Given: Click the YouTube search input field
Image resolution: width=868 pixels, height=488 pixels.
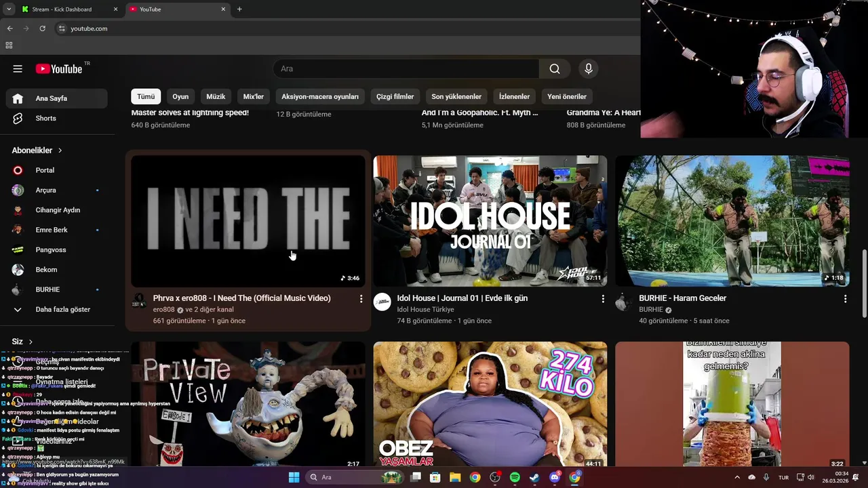Looking at the screenshot, I should coord(406,68).
